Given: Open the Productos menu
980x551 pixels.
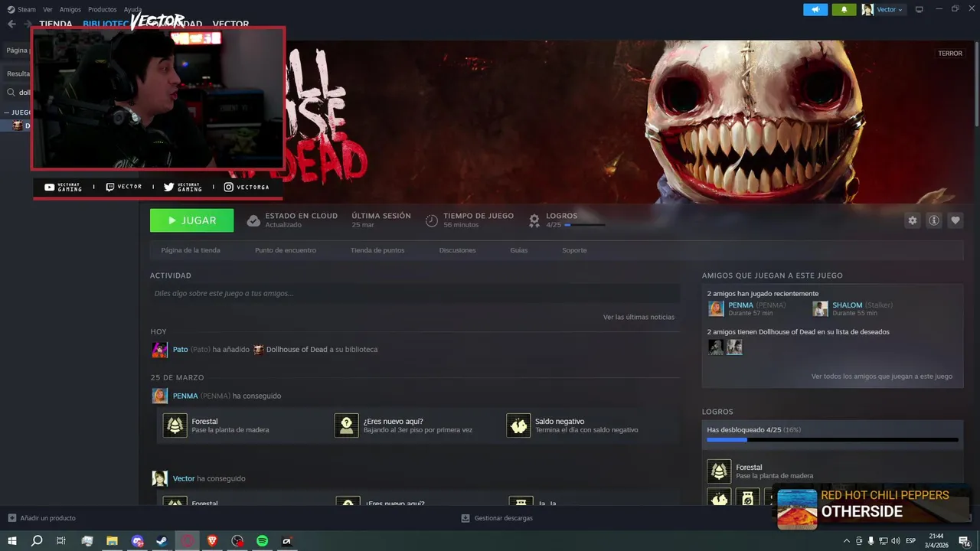Looking at the screenshot, I should click(x=103, y=9).
